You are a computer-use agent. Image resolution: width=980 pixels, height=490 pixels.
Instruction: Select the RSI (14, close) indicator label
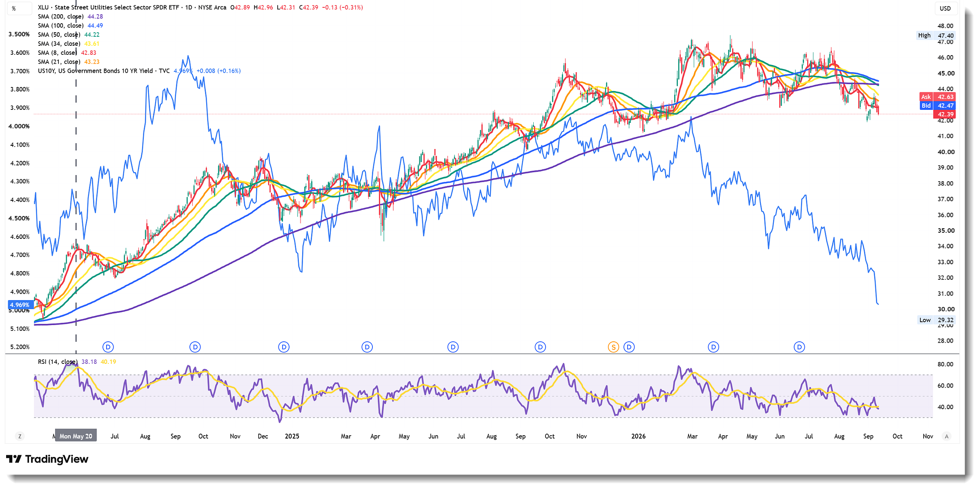(x=58, y=362)
